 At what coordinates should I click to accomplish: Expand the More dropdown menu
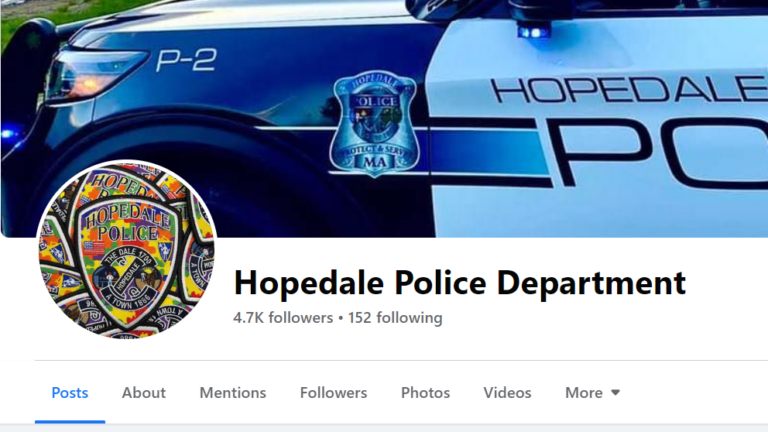(x=593, y=392)
